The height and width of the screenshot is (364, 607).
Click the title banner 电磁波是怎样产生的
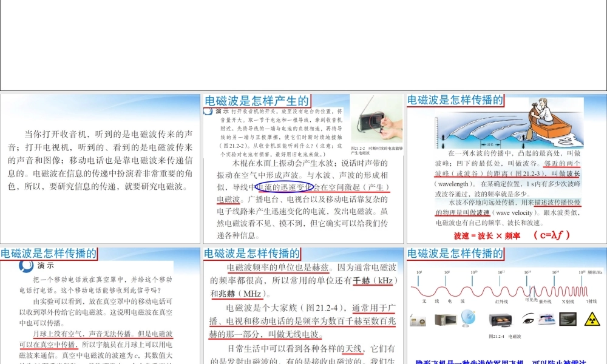[x=257, y=101]
